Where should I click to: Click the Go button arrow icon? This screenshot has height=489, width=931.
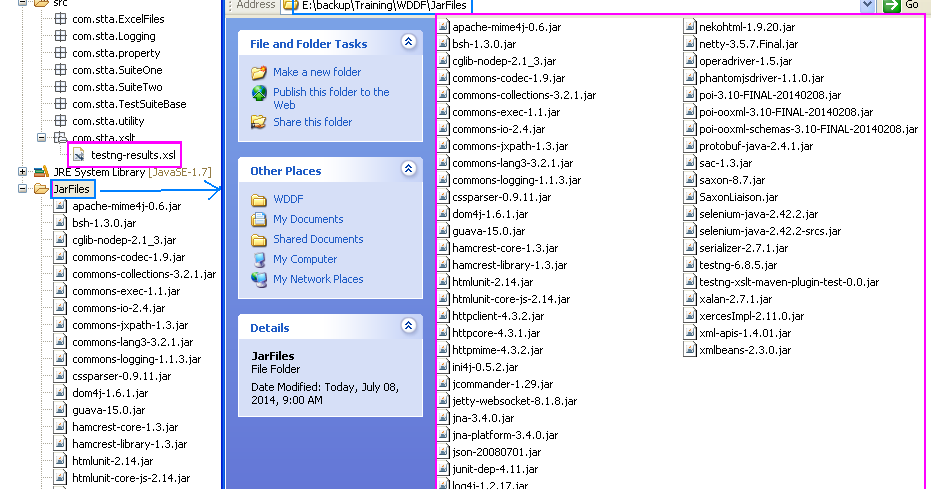(891, 5)
